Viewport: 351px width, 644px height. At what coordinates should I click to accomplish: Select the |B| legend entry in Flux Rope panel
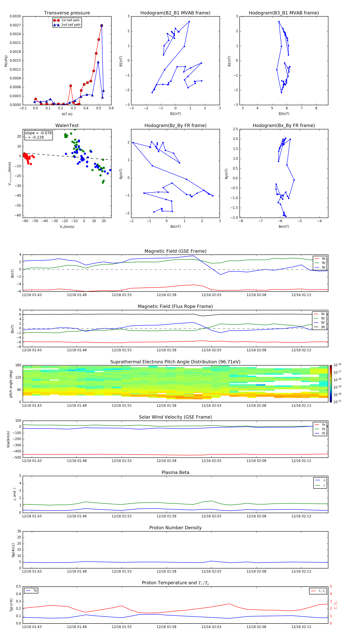[x=320, y=327]
